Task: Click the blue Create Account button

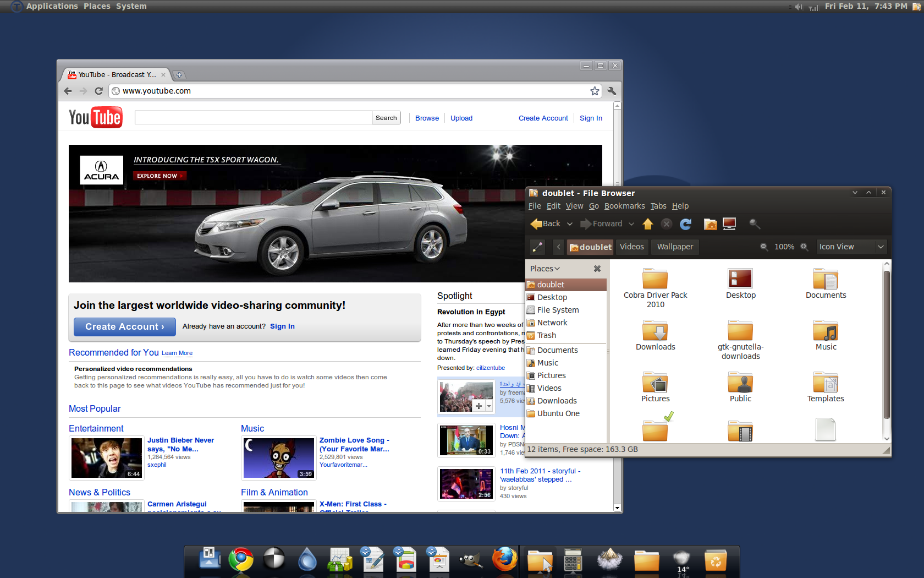Action: (124, 326)
